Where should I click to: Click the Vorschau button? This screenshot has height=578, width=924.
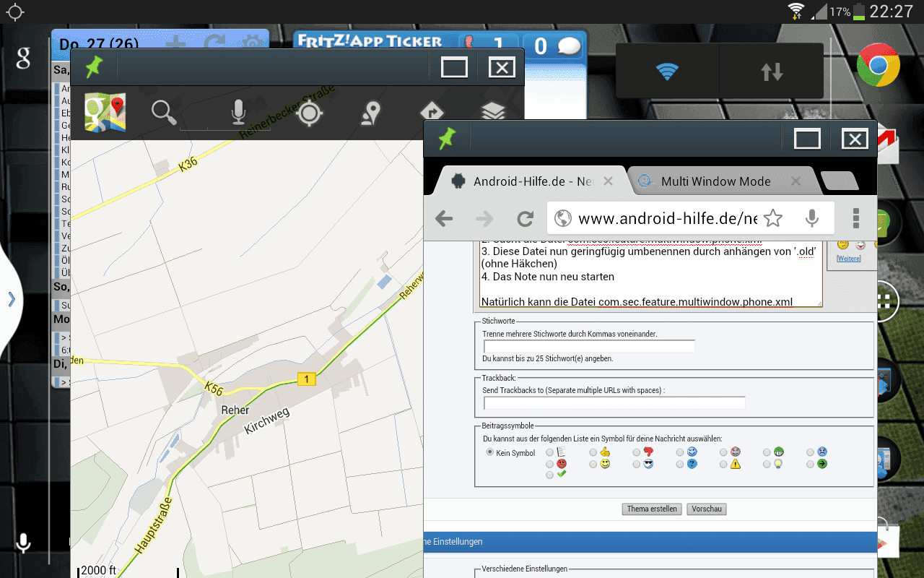pos(707,509)
